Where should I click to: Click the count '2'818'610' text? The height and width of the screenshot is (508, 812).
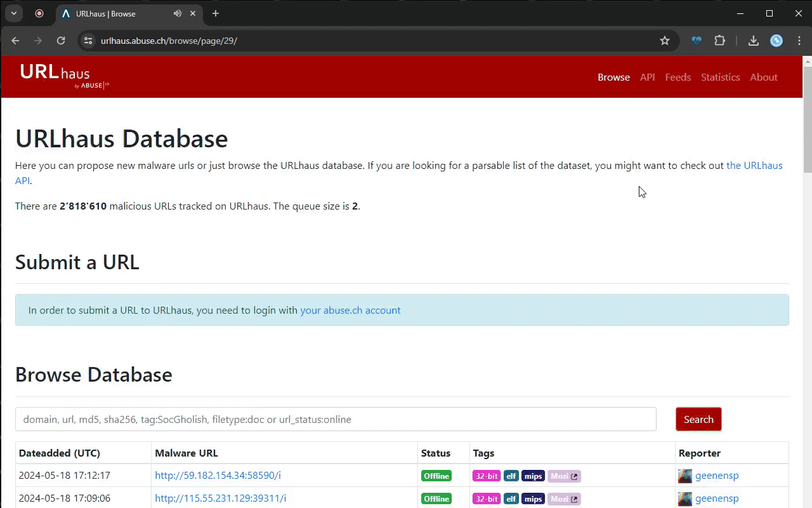(x=83, y=206)
